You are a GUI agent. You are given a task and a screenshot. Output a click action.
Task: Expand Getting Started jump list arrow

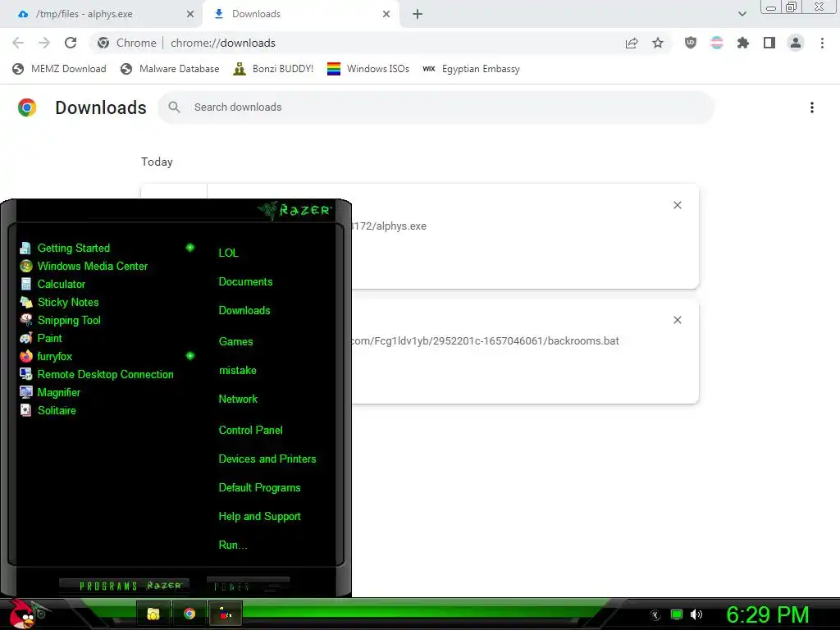coord(190,248)
